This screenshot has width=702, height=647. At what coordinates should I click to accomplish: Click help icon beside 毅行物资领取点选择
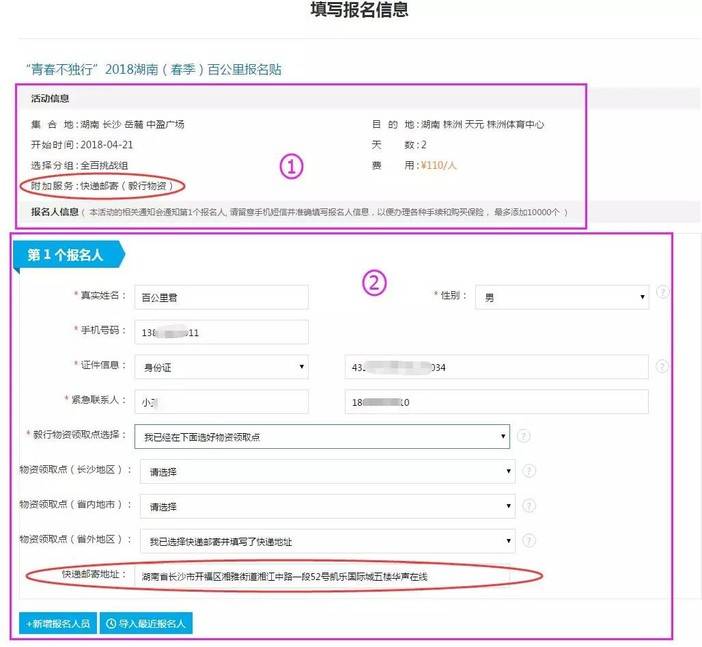point(524,436)
